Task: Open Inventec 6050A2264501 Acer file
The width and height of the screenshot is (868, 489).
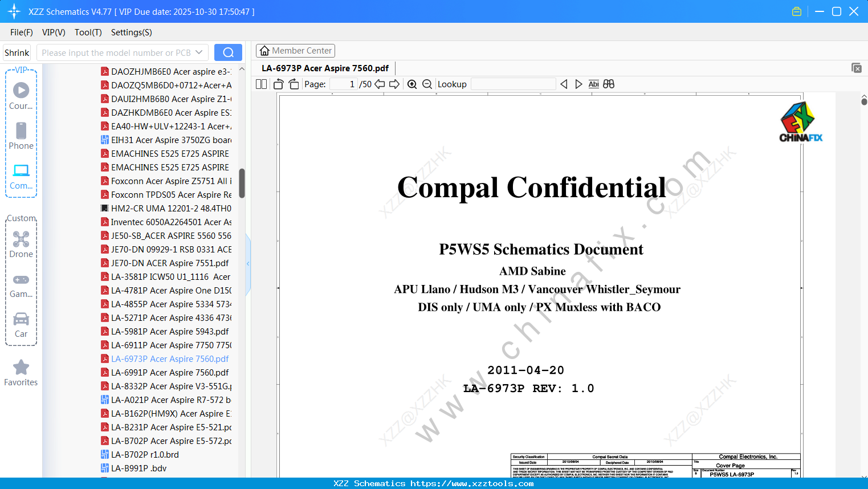Action: 166,222
